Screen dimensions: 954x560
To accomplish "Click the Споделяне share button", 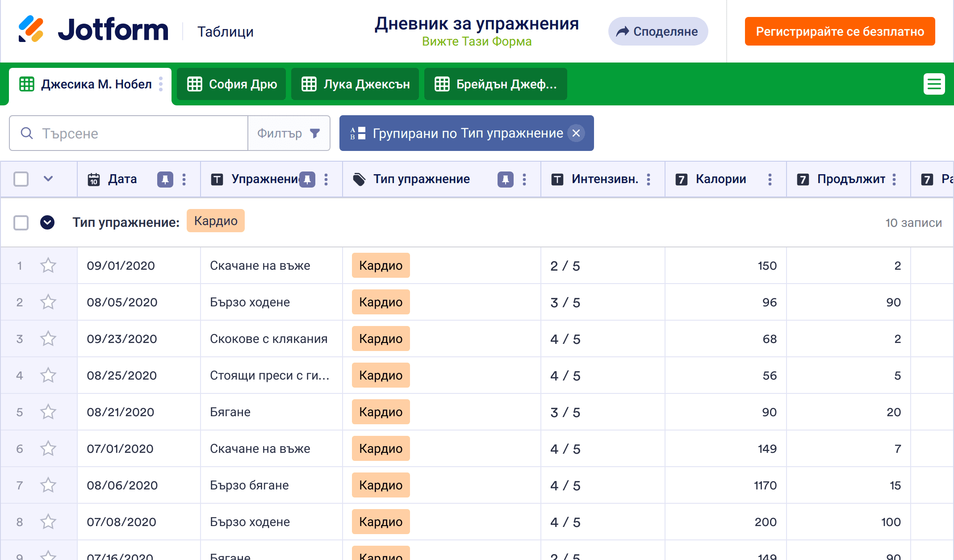I will click(x=657, y=31).
